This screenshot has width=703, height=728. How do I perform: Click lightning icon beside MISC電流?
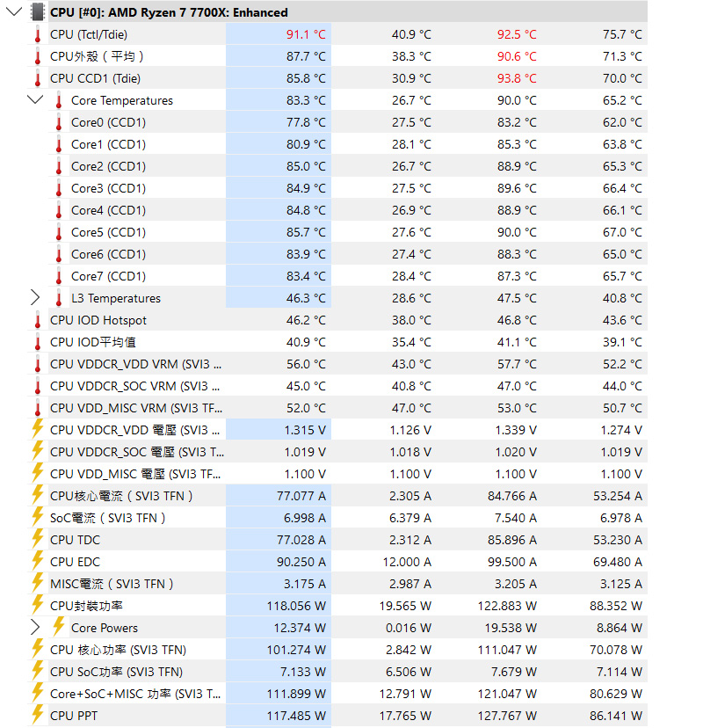(x=38, y=583)
